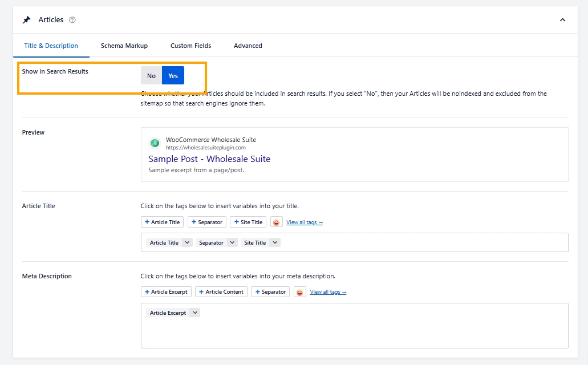Open dropdown on the Site Title tag
This screenshot has height=365, width=588.
click(x=275, y=242)
